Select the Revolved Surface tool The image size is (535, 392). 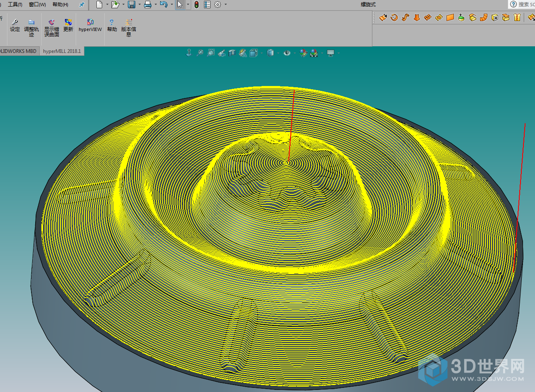click(x=394, y=17)
